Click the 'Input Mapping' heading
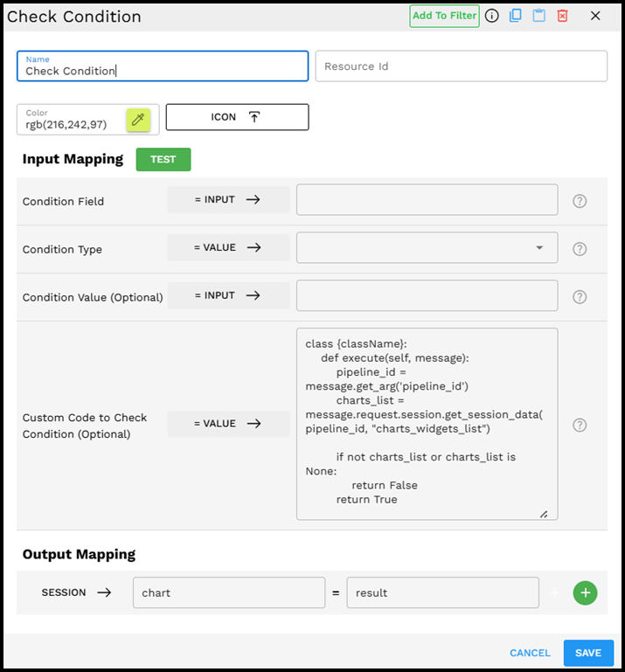This screenshot has height=672, width=625. coord(73,159)
